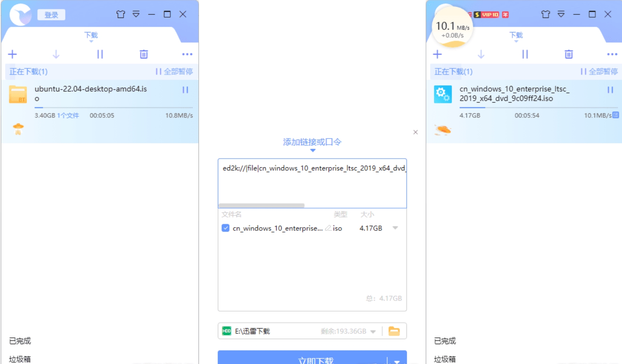Click the more options ellipsis icon
The width and height of the screenshot is (622, 364).
(187, 54)
